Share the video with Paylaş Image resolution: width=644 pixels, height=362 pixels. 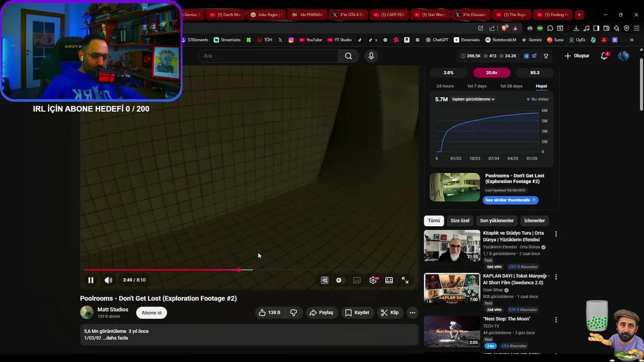coord(321,313)
